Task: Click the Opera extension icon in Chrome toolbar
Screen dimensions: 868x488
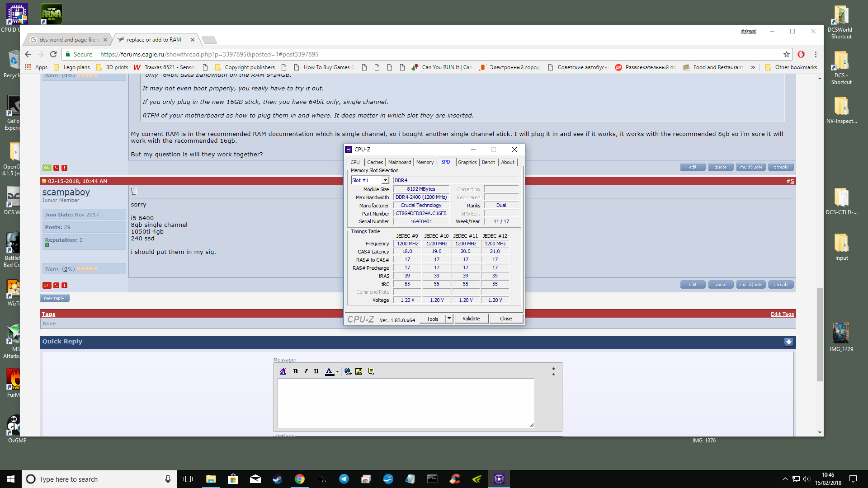Action: click(801, 54)
